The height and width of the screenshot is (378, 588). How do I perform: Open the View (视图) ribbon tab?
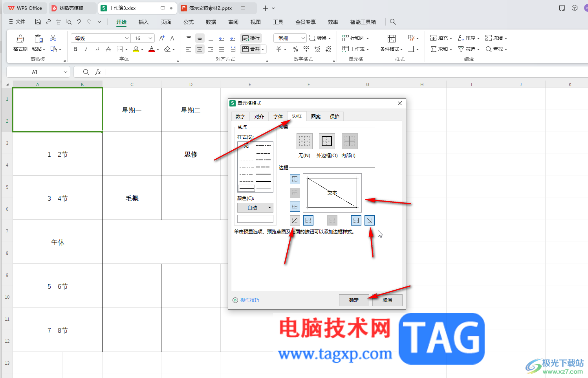(256, 22)
